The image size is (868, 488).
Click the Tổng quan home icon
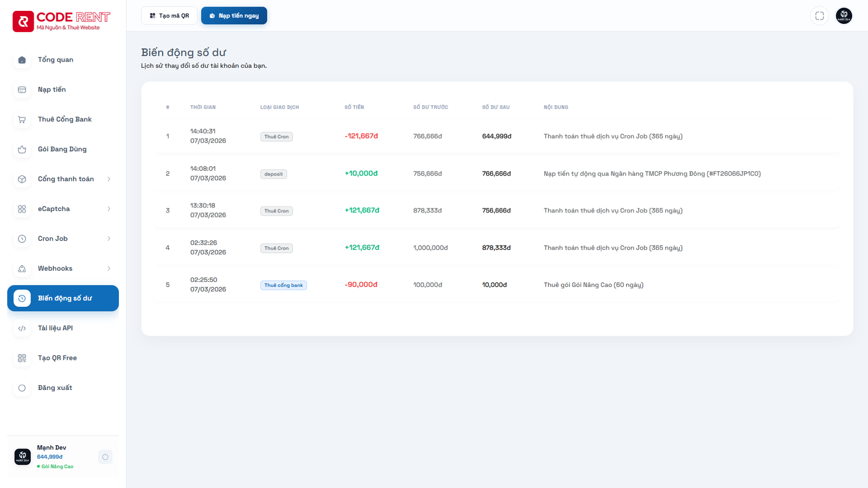click(x=22, y=60)
